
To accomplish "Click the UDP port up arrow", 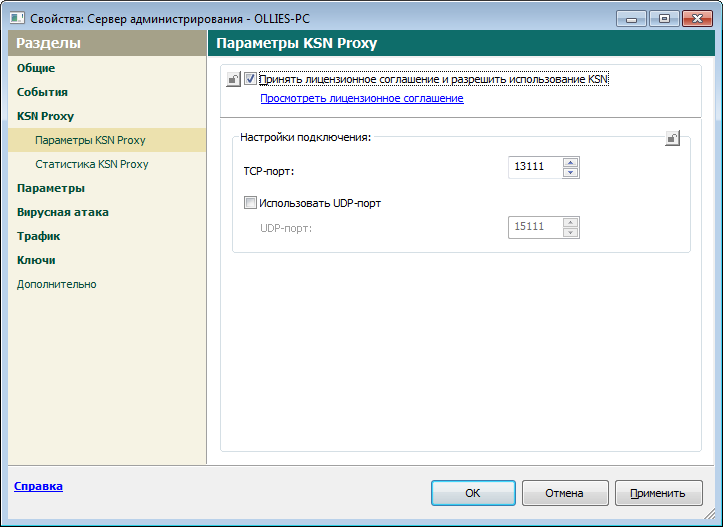I will 570,222.
